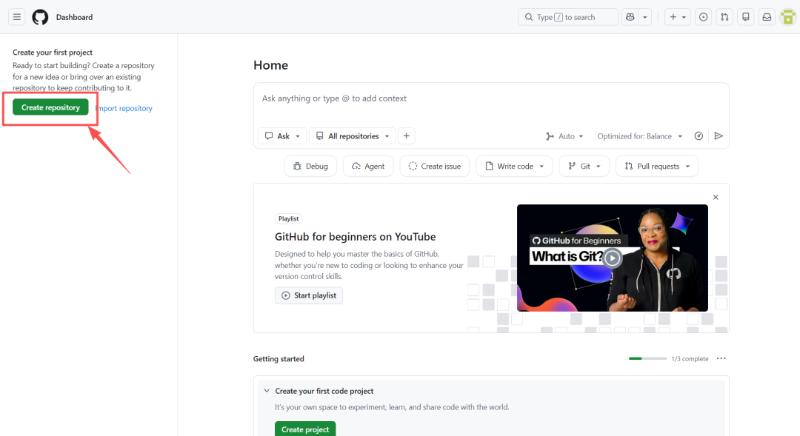Follow the Import repository link

point(124,108)
